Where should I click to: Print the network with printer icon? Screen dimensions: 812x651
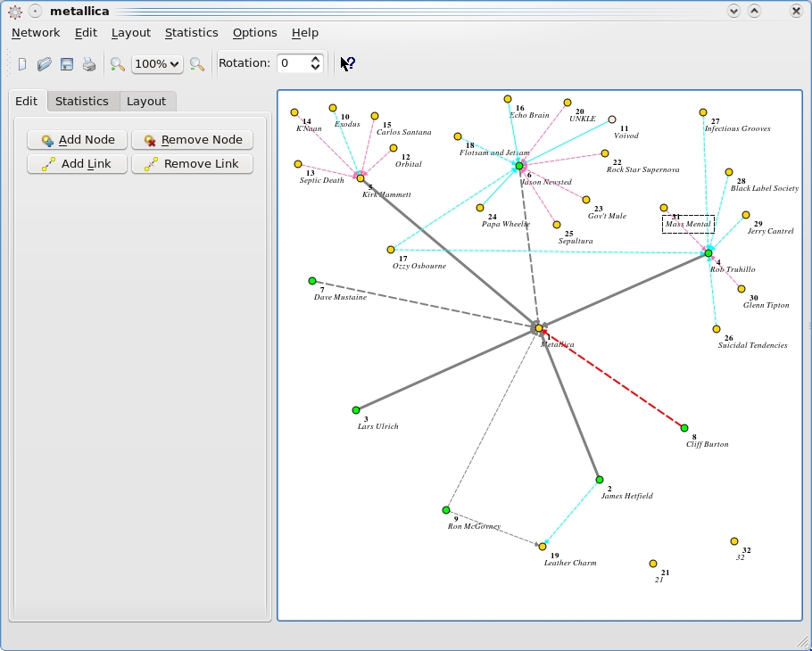[89, 64]
